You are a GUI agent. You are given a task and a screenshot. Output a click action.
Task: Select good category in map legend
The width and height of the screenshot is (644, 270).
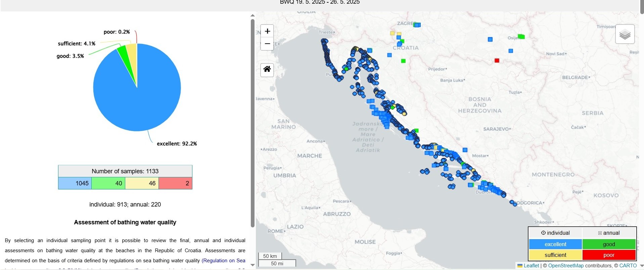tap(609, 244)
